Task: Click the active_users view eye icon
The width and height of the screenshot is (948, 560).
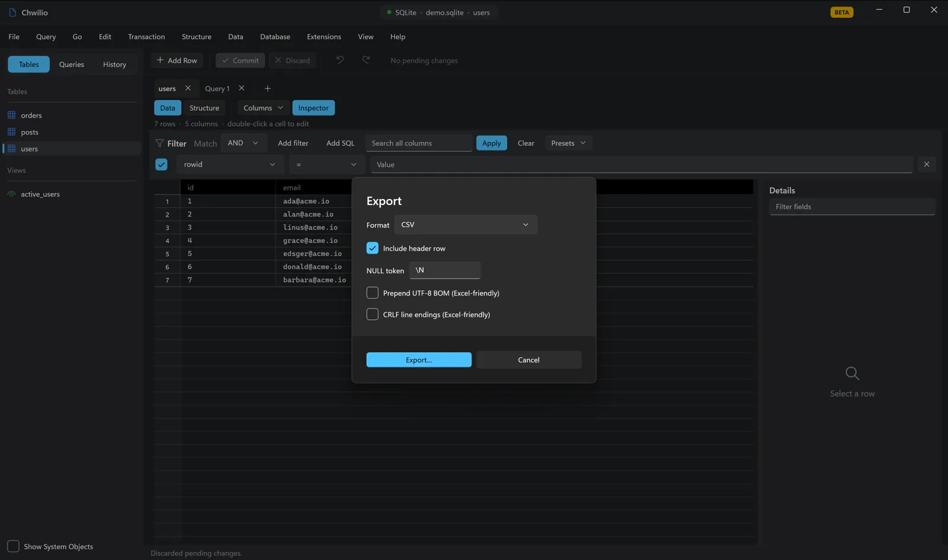Action: point(11,194)
